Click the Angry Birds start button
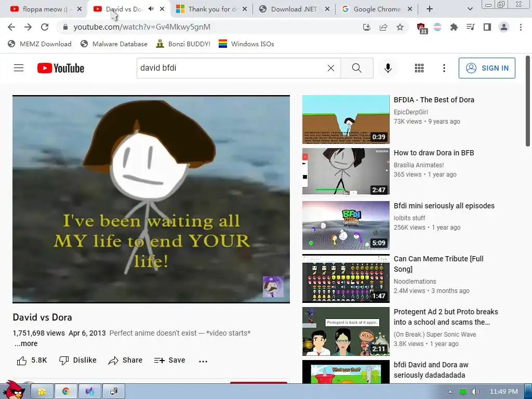The image size is (532, 399). (x=14, y=390)
